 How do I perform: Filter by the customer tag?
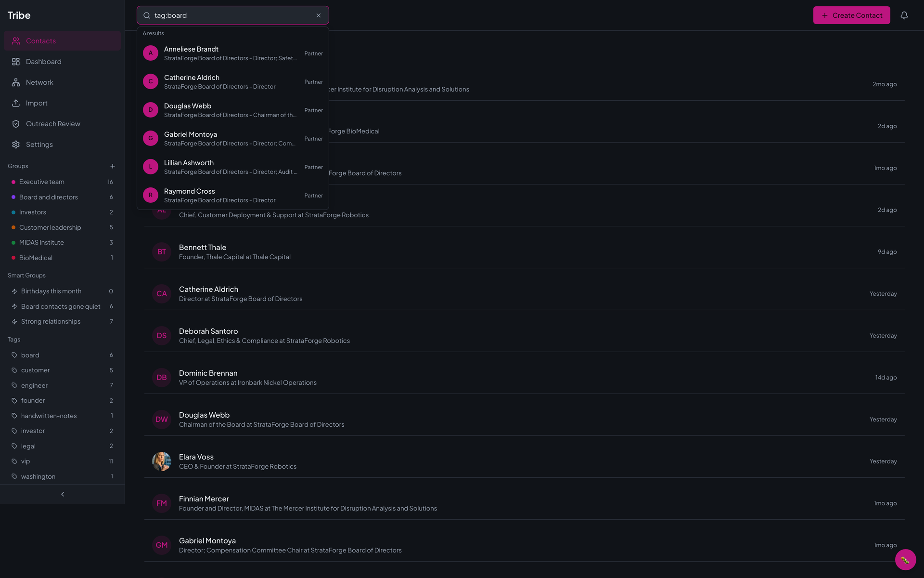(x=62, y=370)
